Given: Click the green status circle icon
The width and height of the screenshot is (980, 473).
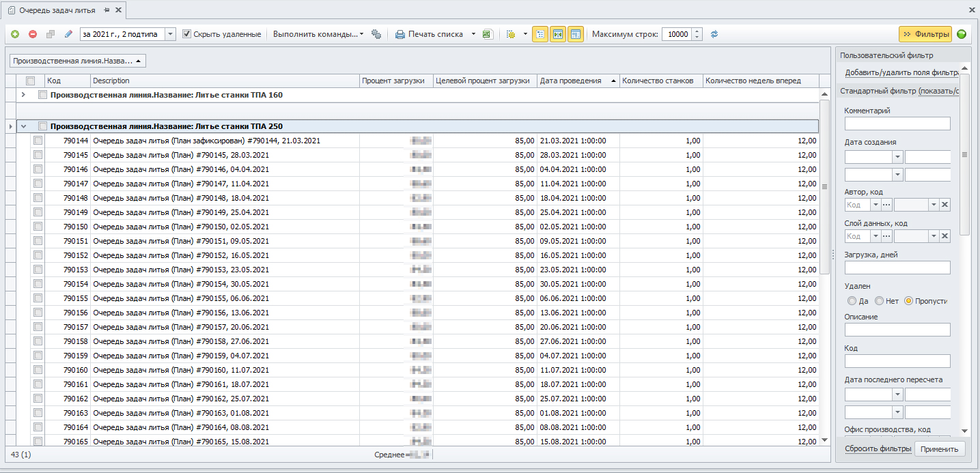Looking at the screenshot, I should pyautogui.click(x=962, y=34).
